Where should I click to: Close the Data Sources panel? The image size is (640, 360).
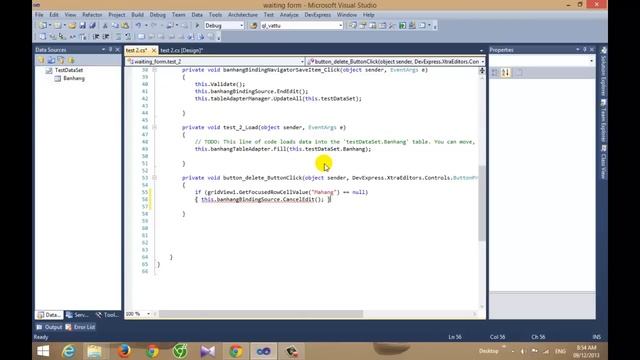[118, 49]
